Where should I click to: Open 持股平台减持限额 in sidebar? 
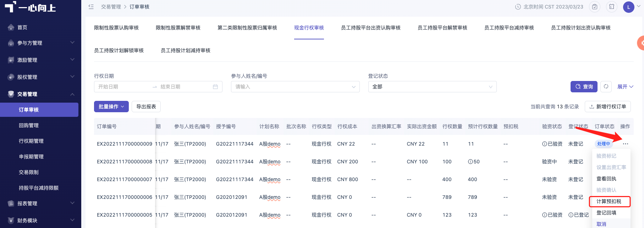tap(39, 188)
